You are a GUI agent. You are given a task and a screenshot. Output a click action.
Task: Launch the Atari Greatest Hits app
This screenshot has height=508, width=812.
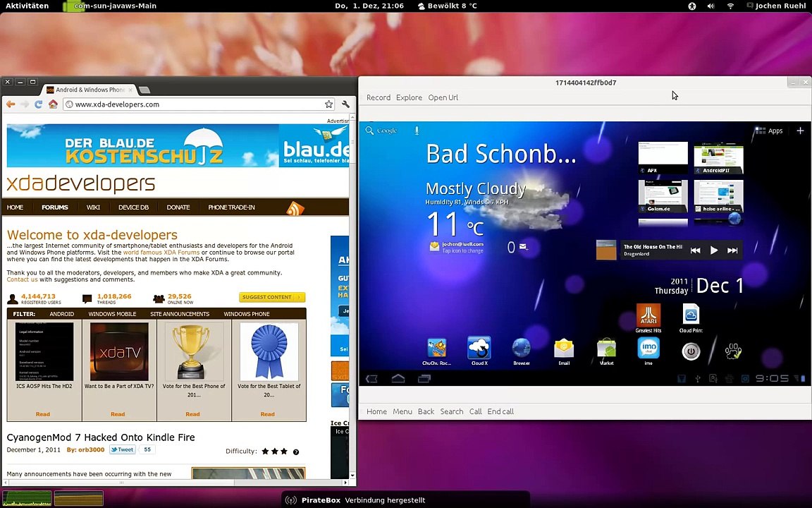pos(648,317)
